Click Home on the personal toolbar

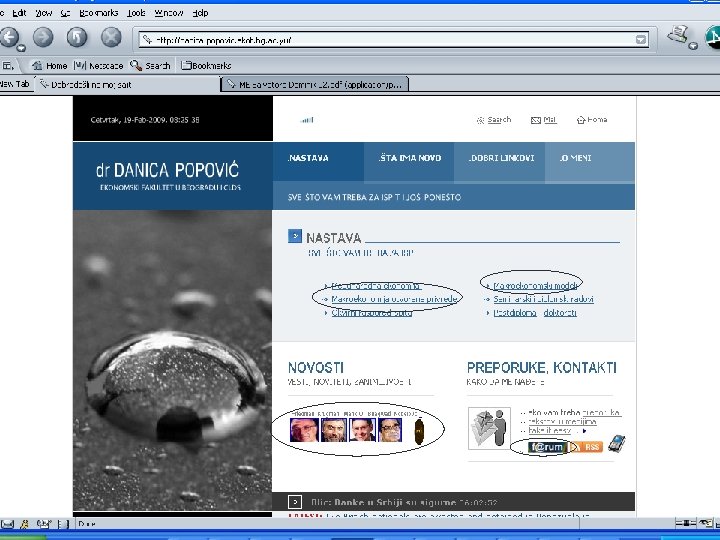tap(50, 66)
